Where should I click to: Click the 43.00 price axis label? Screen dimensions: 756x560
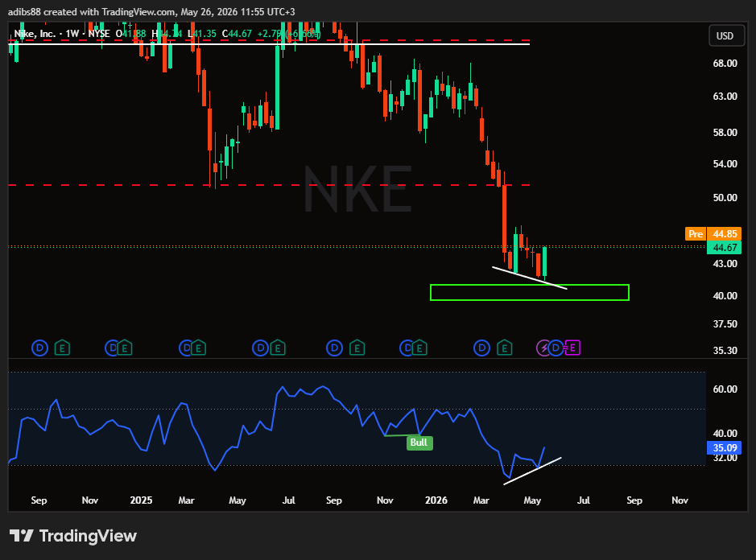click(725, 264)
